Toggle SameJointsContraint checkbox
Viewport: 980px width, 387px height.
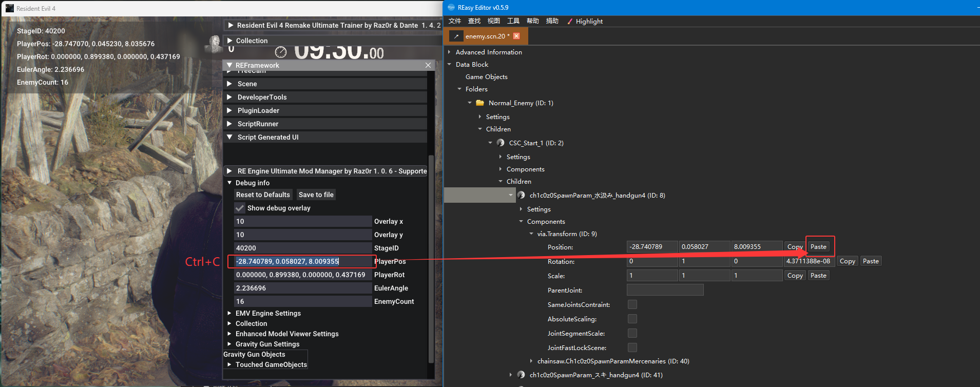tap(632, 304)
